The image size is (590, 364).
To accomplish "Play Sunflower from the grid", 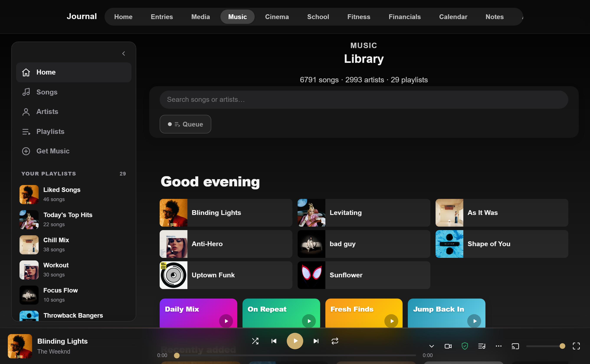I will tap(364, 275).
